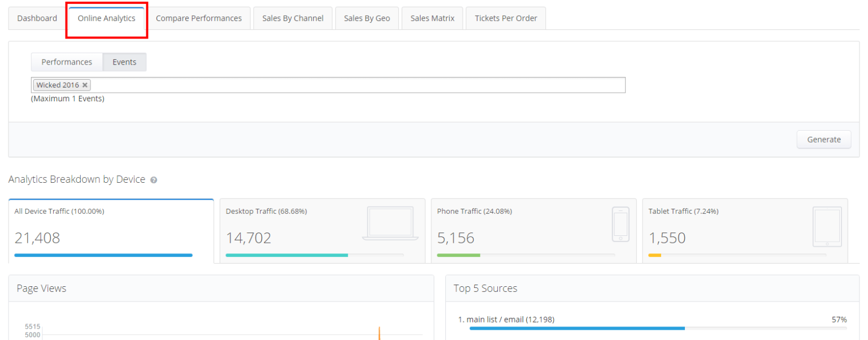
Task: Click the Generate button
Action: 823,139
